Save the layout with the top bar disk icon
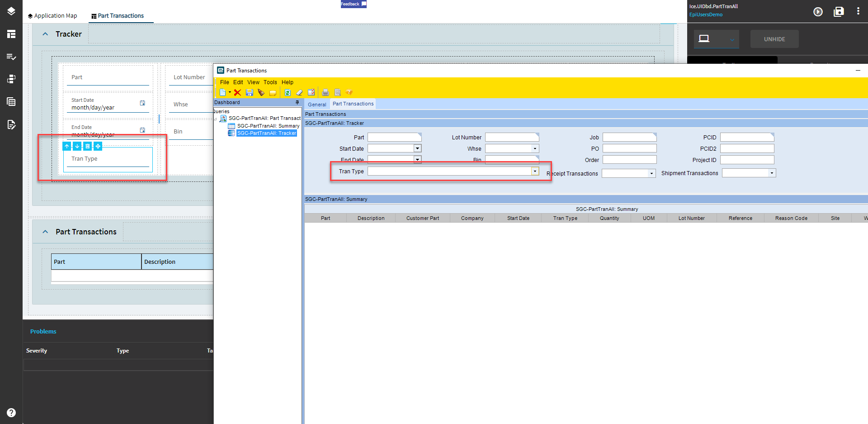868x424 pixels. 839,12
